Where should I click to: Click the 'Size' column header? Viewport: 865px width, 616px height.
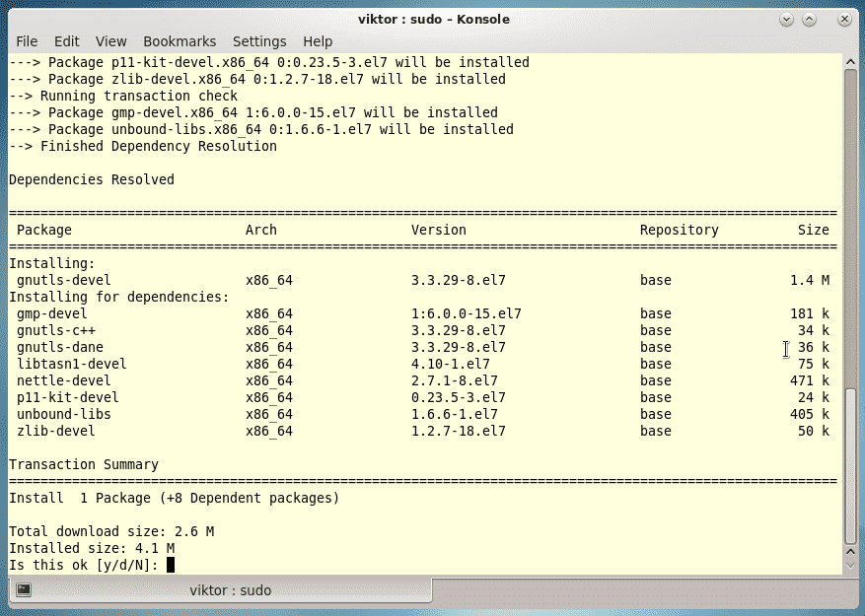click(813, 230)
